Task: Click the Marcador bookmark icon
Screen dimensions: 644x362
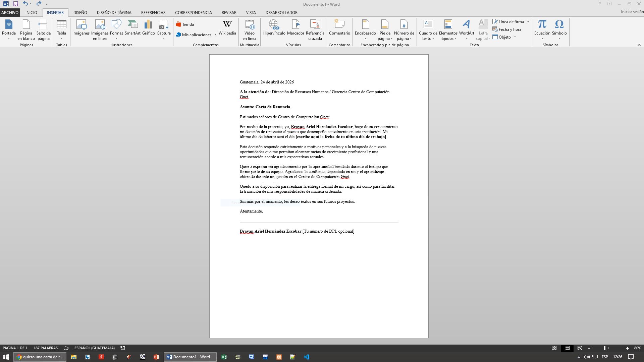Action: (x=296, y=24)
